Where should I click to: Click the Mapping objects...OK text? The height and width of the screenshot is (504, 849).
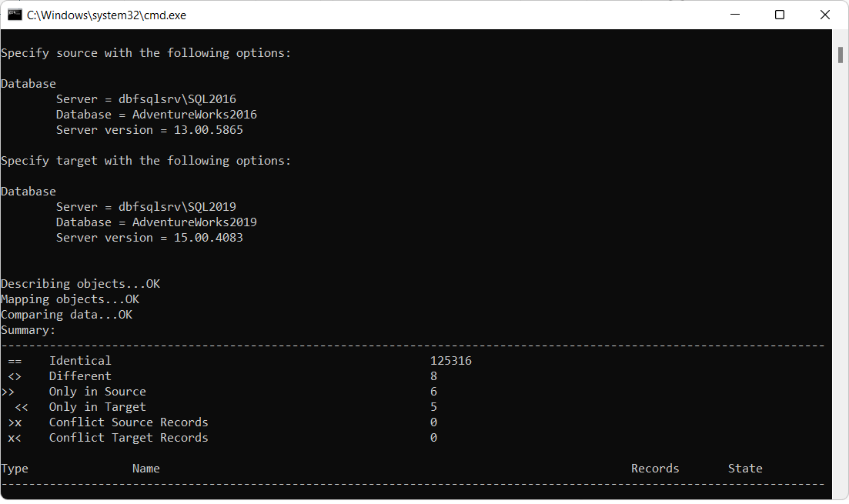(70, 299)
